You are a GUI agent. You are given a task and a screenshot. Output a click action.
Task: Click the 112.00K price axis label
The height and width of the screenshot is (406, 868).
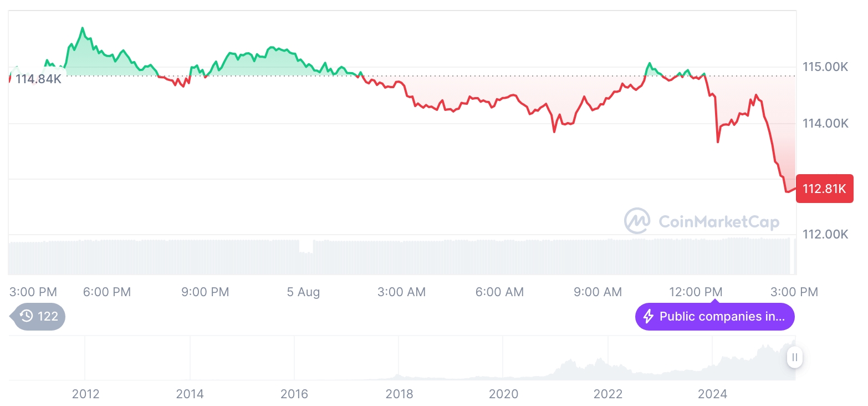(x=825, y=235)
